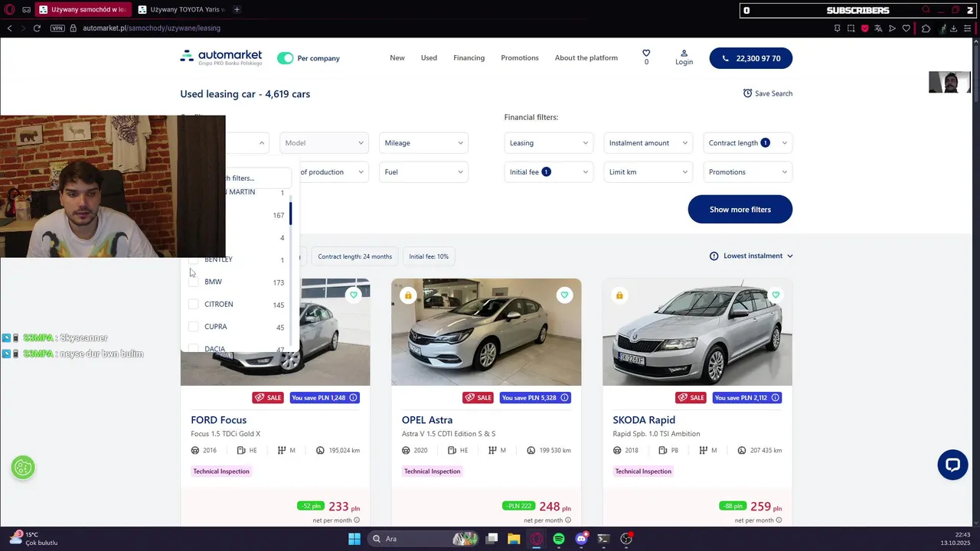Expand the Fuel dropdown
Viewport: 980px width, 551px height.
point(423,172)
